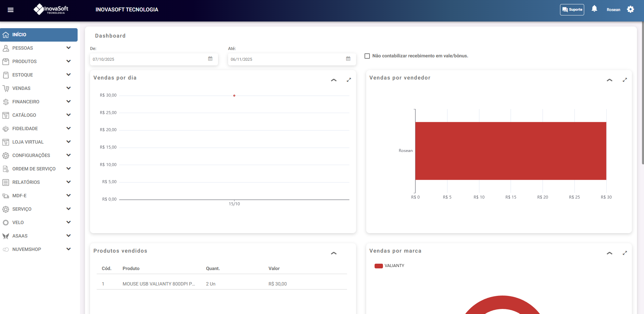This screenshot has width=644, height=314.
Task: Open the 'De' date calendar picker
Action: [x=210, y=59]
